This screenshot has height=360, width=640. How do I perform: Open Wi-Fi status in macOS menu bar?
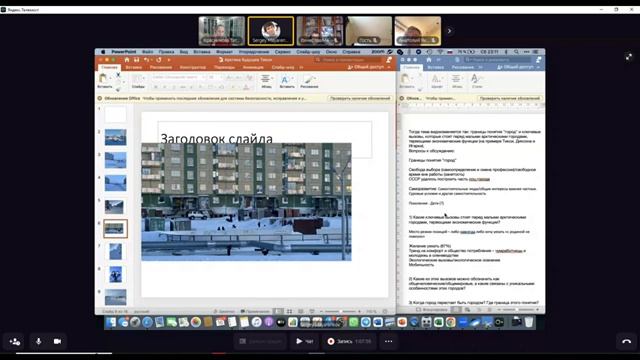coord(440,52)
